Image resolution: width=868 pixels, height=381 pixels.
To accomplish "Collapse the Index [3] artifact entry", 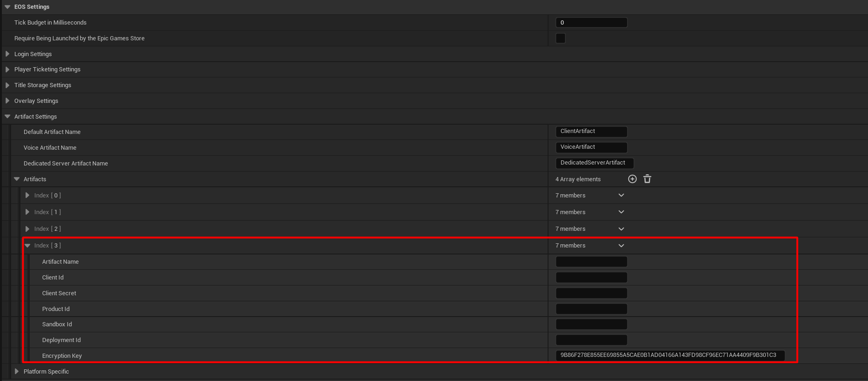I will pyautogui.click(x=27, y=246).
